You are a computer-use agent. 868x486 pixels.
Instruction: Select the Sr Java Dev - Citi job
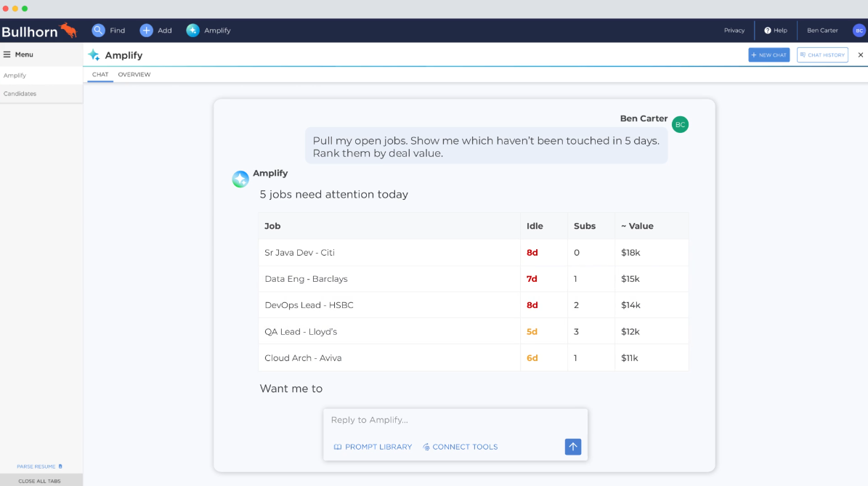(x=299, y=252)
